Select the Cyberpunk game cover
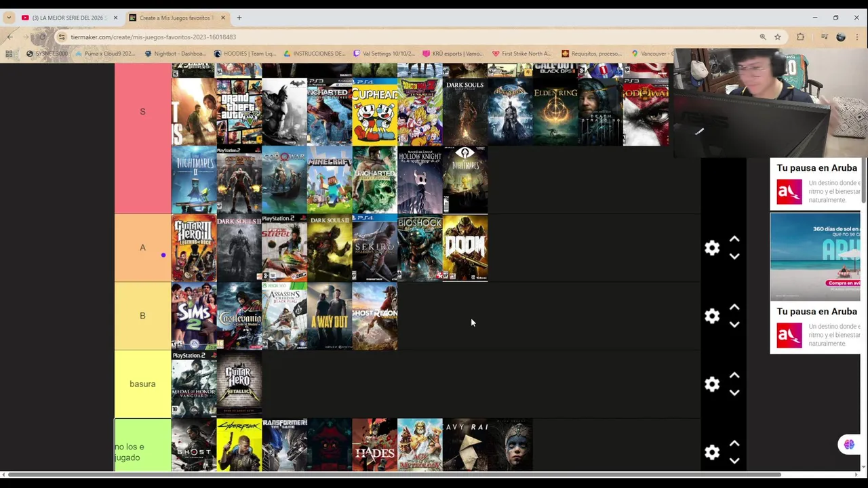The height and width of the screenshot is (488, 868). tap(239, 445)
